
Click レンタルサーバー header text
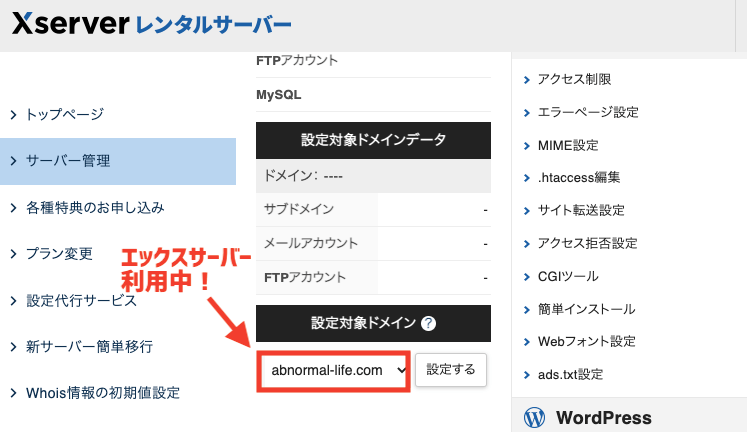213,25
